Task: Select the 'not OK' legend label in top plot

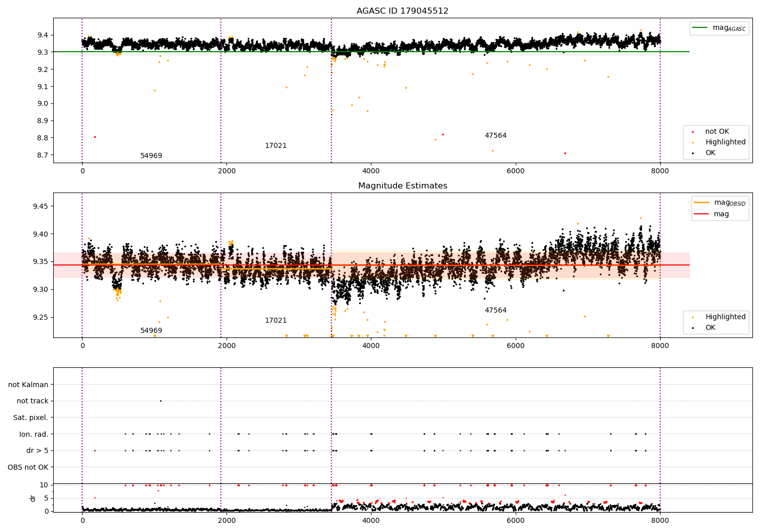Action: tap(717, 132)
